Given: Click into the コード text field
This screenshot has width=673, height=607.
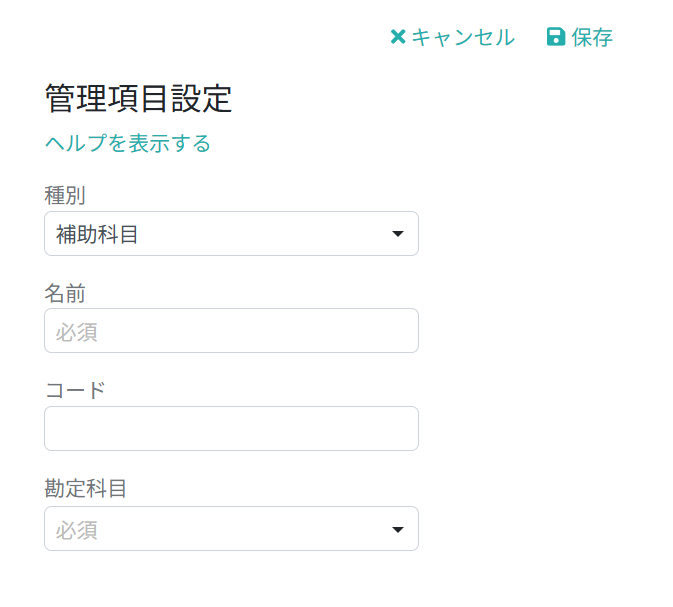Looking at the screenshot, I should pos(231,428).
